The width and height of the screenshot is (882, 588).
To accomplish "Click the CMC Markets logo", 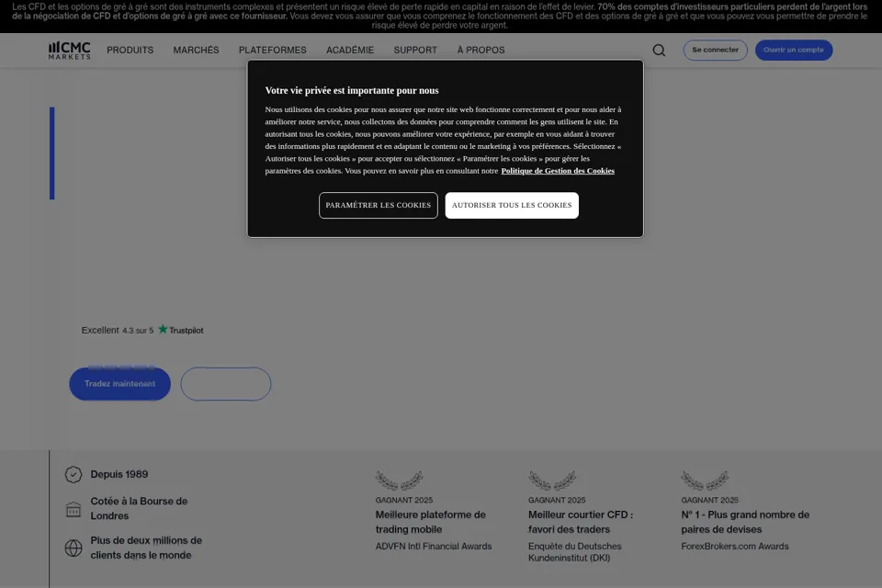I will click(x=69, y=51).
